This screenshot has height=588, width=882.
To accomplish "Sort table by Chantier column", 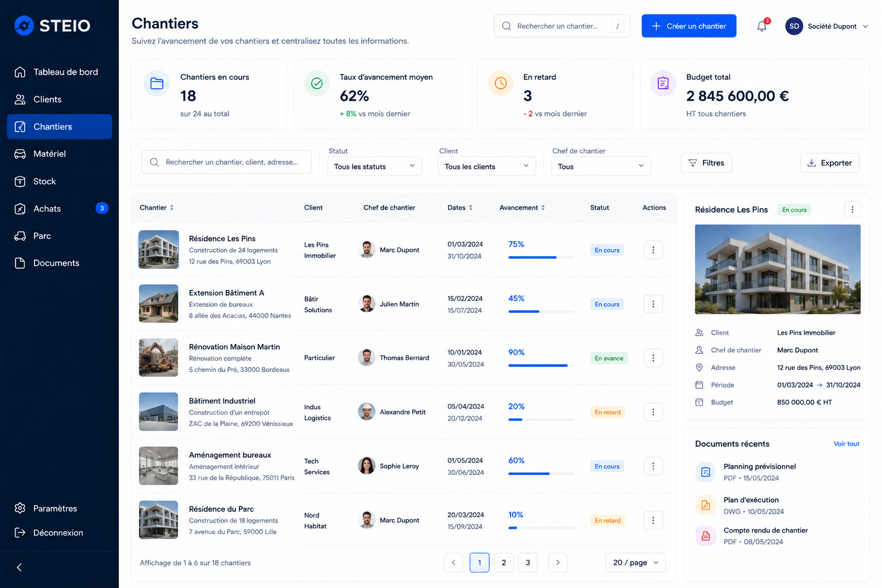I will click(x=156, y=208).
